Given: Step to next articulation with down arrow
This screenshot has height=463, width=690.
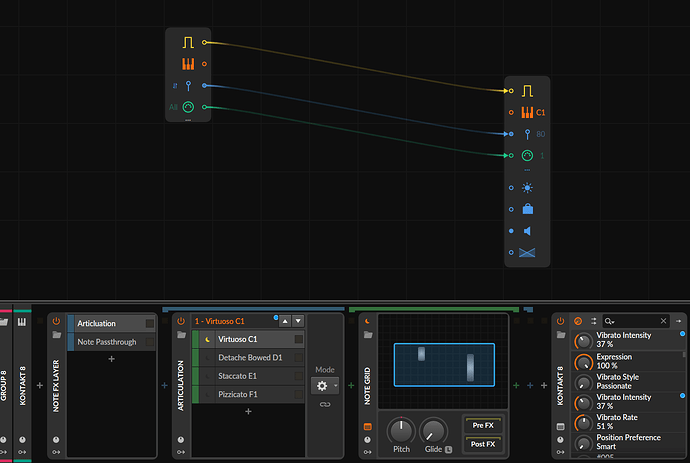Looking at the screenshot, I should click(x=297, y=321).
